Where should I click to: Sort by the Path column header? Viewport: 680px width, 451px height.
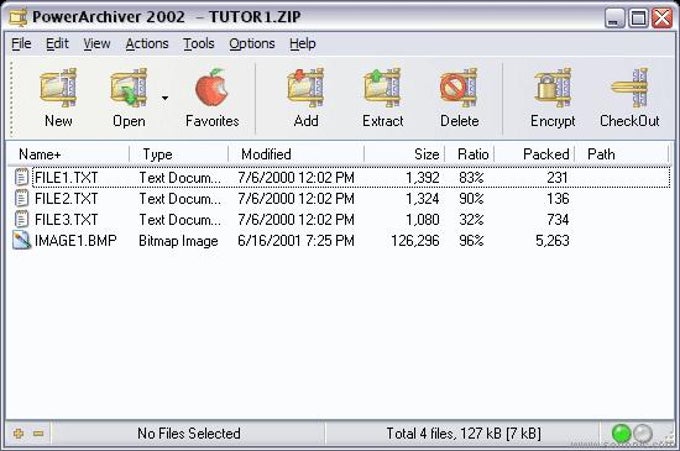pyautogui.click(x=622, y=154)
